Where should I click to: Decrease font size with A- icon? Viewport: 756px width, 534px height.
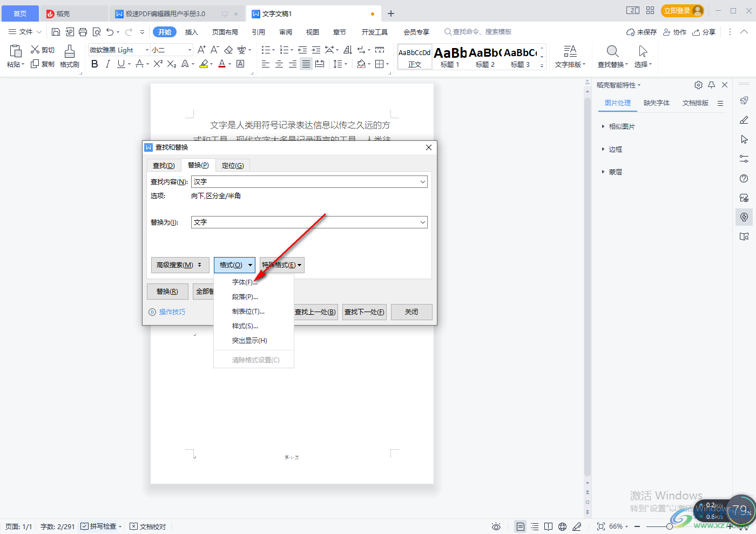pyautogui.click(x=214, y=50)
